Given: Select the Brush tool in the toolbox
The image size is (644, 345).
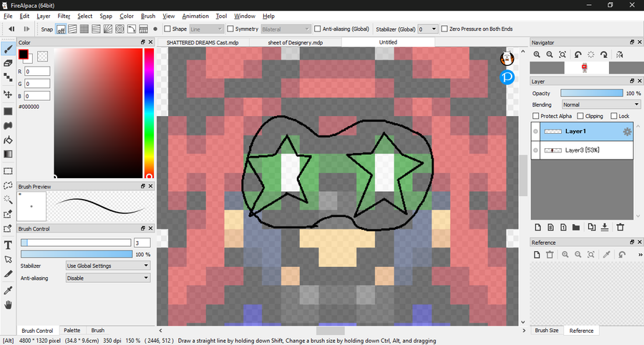Looking at the screenshot, I should point(8,49).
